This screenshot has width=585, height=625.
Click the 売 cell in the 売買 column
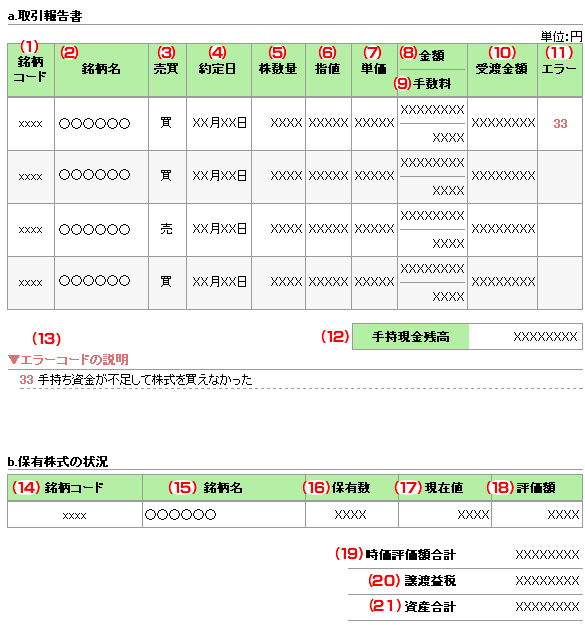(x=166, y=229)
